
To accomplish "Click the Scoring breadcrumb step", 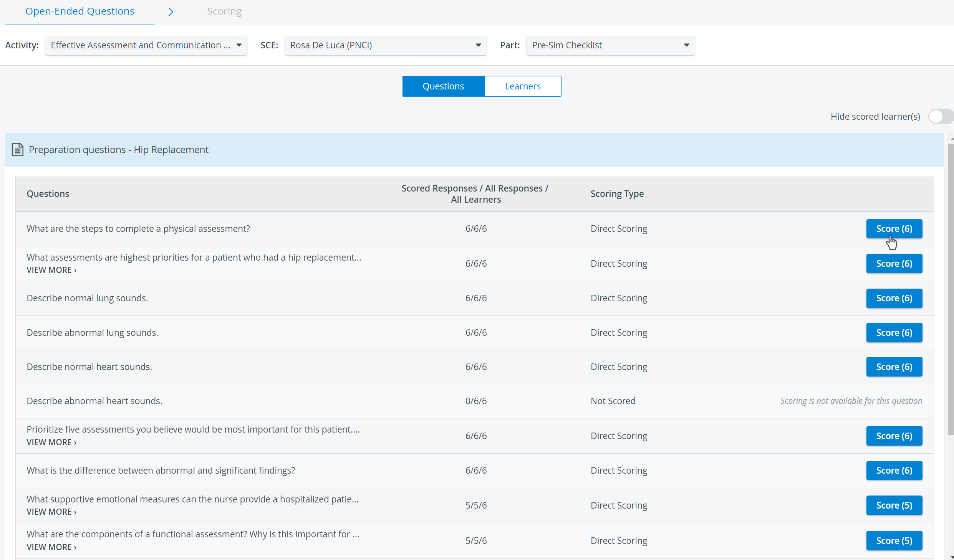I will (224, 11).
